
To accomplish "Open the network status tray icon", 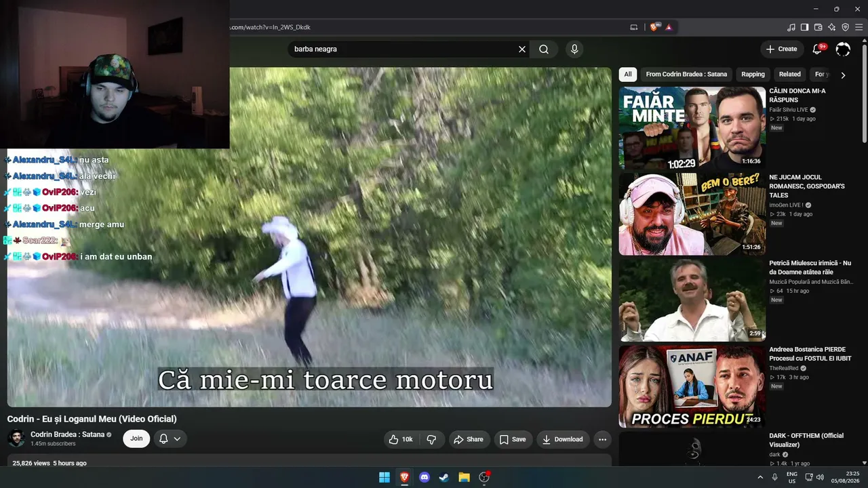I will 809,477.
